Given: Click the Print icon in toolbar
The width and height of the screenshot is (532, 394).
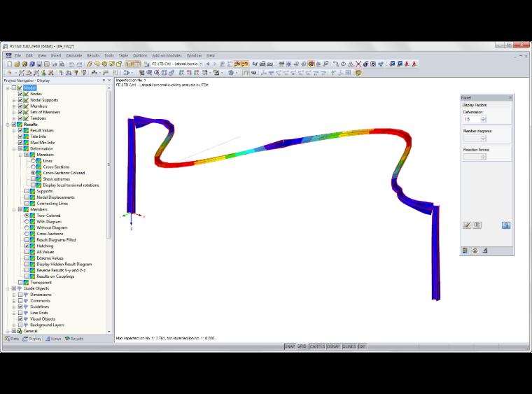Looking at the screenshot, I should pos(55,64).
